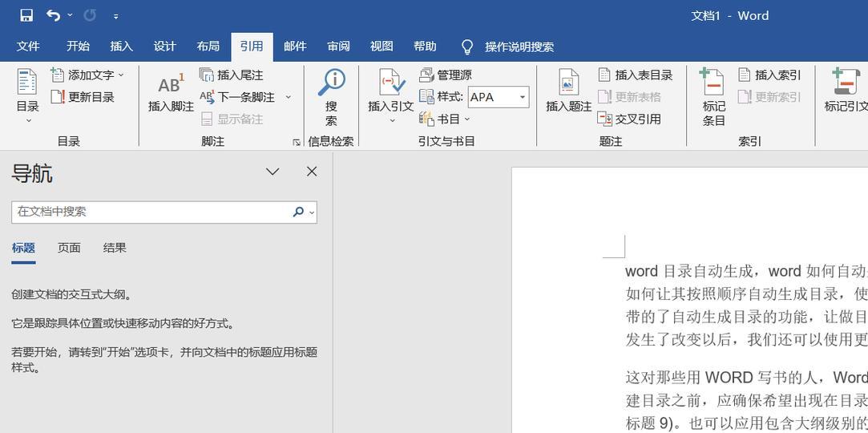
Task: Open the 搜索 research magnifier tool
Action: point(331,98)
